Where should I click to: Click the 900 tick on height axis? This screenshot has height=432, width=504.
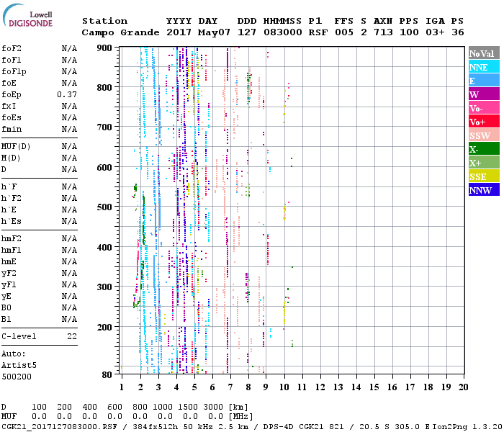(x=106, y=48)
